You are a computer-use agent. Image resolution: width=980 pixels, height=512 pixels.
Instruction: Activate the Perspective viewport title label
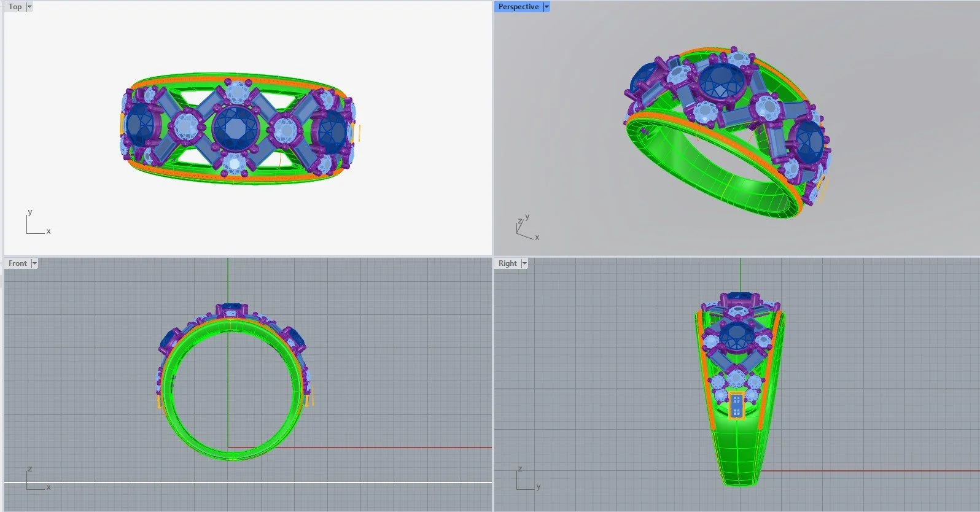click(518, 7)
